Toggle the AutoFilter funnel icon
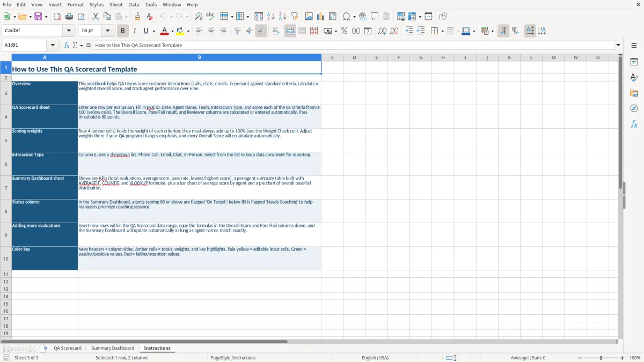Image resolution: width=644 pixels, height=362 pixels. 294,17
